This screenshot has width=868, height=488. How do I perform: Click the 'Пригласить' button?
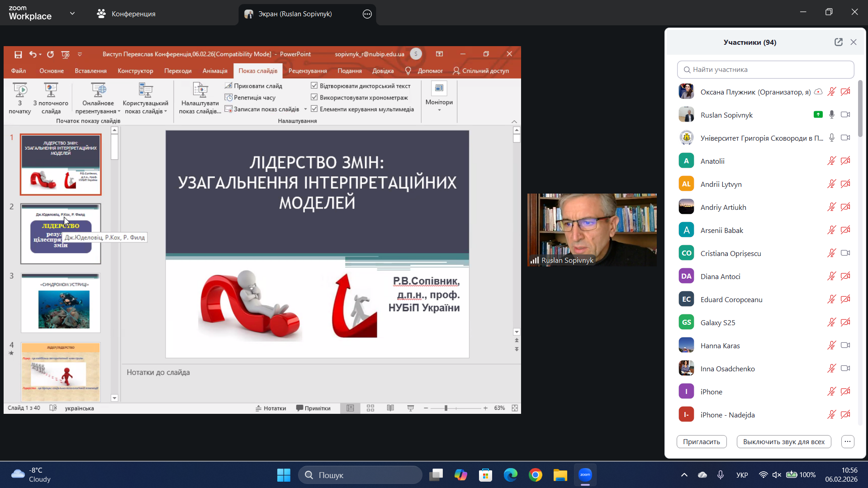[701, 442]
